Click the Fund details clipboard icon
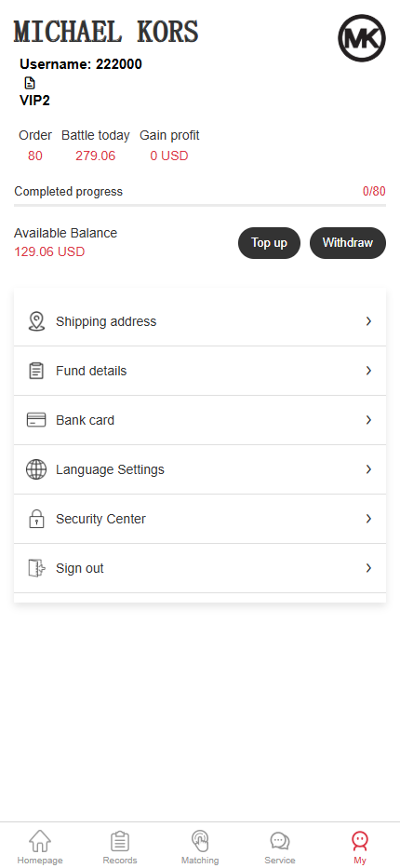The image size is (400, 868). [x=36, y=371]
